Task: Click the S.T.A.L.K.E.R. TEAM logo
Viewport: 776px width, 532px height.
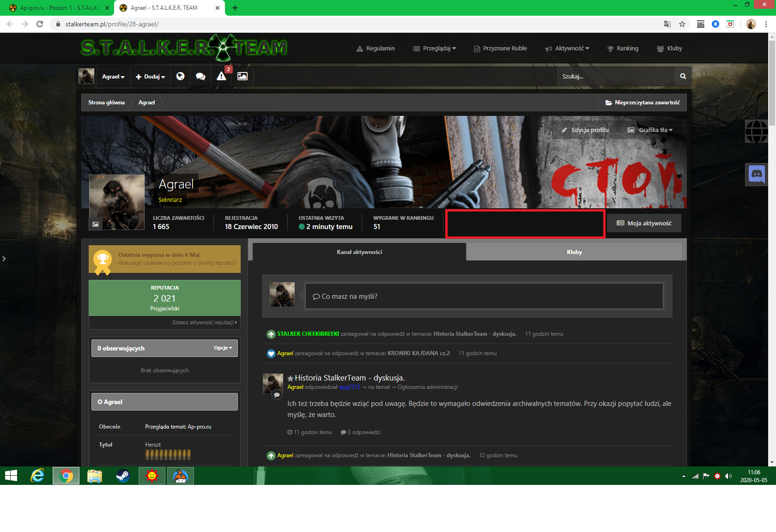Action: (x=184, y=48)
